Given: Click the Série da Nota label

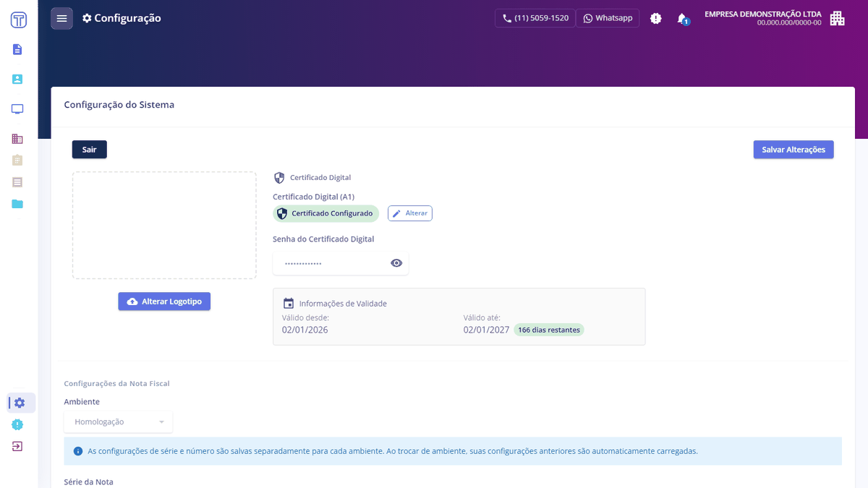Looking at the screenshot, I should point(89,482).
